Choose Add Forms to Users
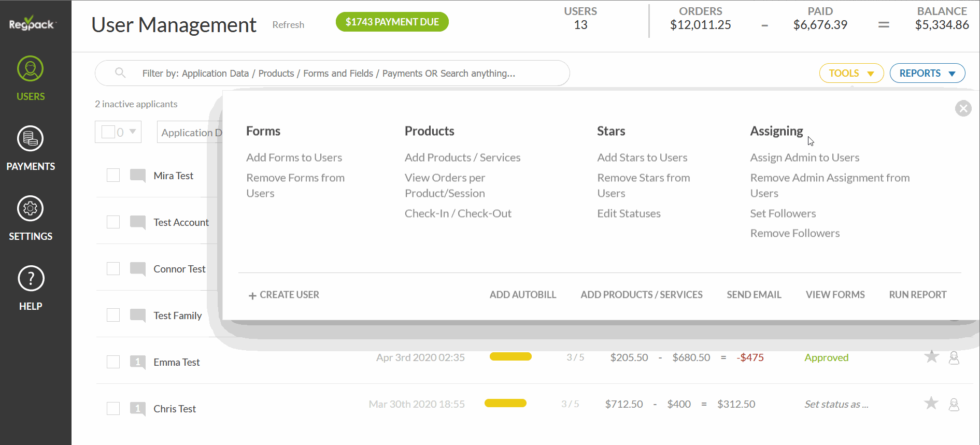The image size is (980, 445). pos(294,157)
